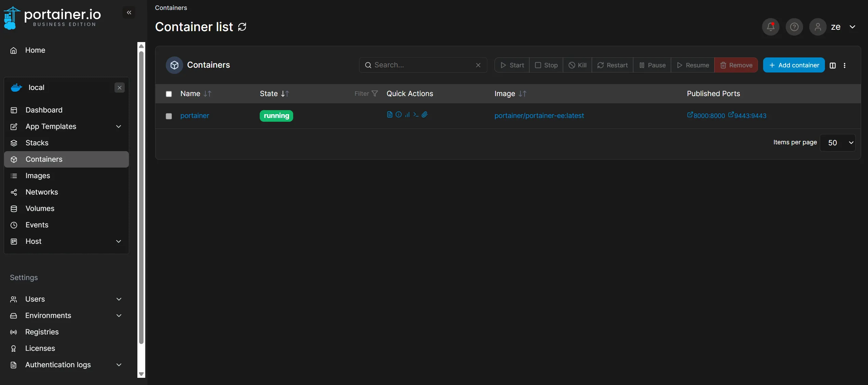
Task: Click the sidebar scrollbar thumb
Action: point(141,198)
